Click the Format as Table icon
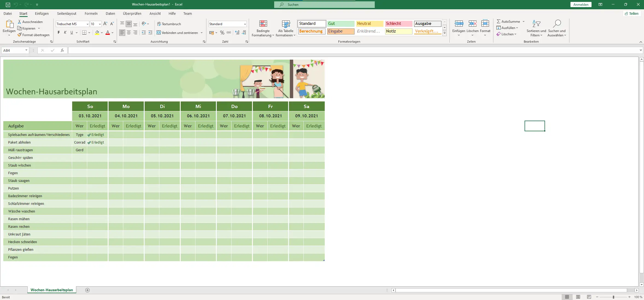644x300 pixels. tap(286, 24)
